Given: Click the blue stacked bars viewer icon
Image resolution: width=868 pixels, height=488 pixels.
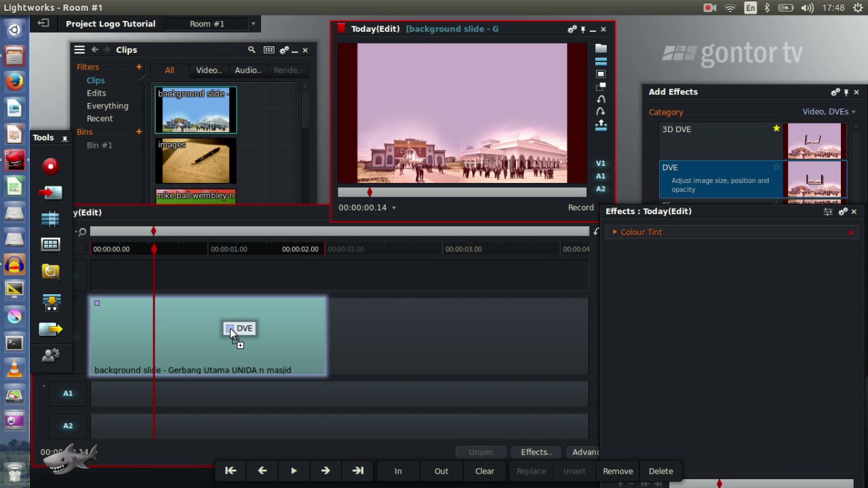Looking at the screenshot, I should click(x=601, y=61).
